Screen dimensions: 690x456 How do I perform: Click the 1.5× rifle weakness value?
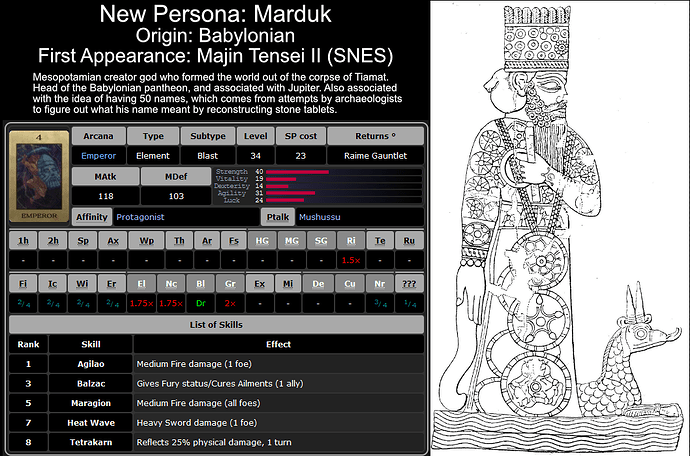[351, 260]
